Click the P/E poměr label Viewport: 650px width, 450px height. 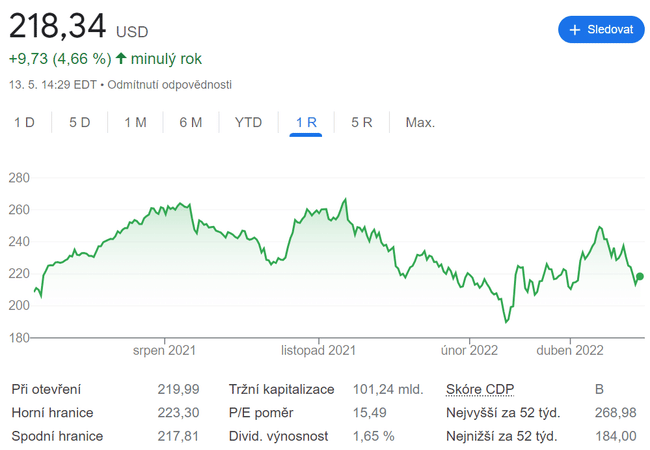coord(263,412)
